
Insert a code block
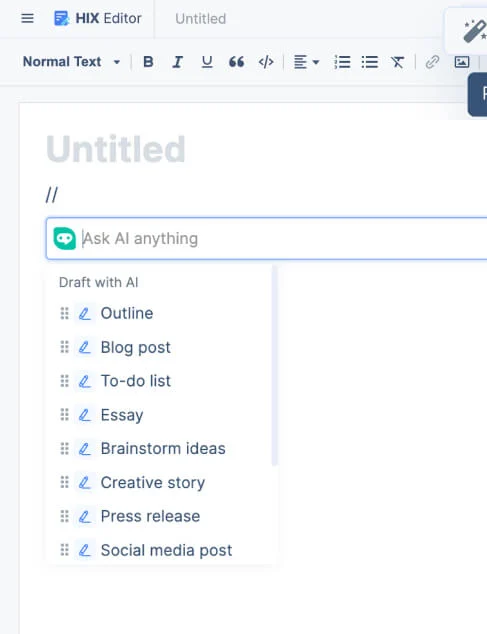pos(266,62)
